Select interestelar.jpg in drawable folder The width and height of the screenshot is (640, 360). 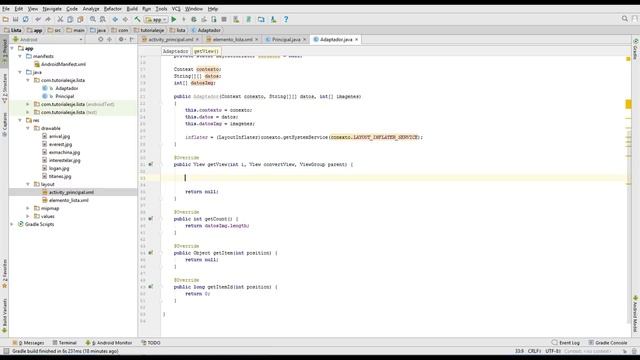64,160
